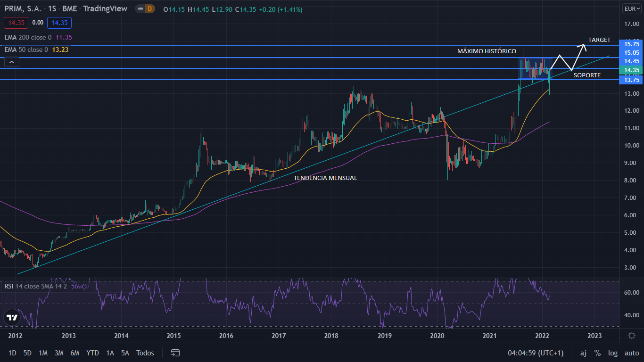Click the 15.75 target price label
This screenshot has width=644, height=362.
pyautogui.click(x=631, y=44)
